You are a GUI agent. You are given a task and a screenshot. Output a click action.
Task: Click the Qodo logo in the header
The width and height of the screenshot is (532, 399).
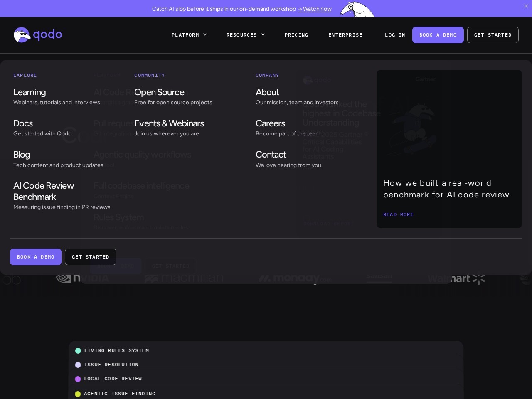click(38, 35)
